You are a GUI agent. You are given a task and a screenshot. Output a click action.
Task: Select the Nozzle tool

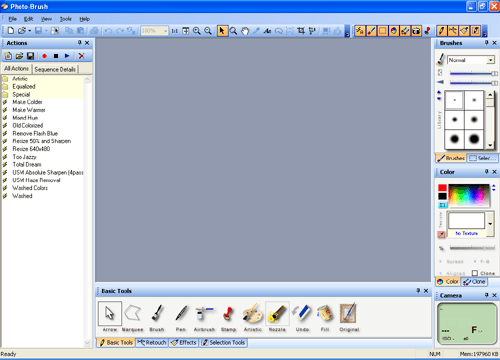coord(277,316)
